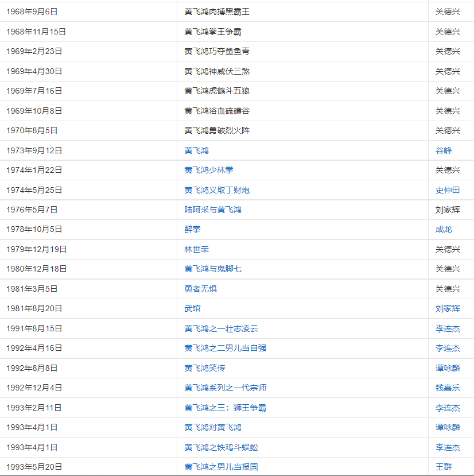Click 刘家辉 in the 陆阿采与黄飞鸿 row
Image resolution: width=474 pixels, height=476 pixels.
pyautogui.click(x=448, y=210)
